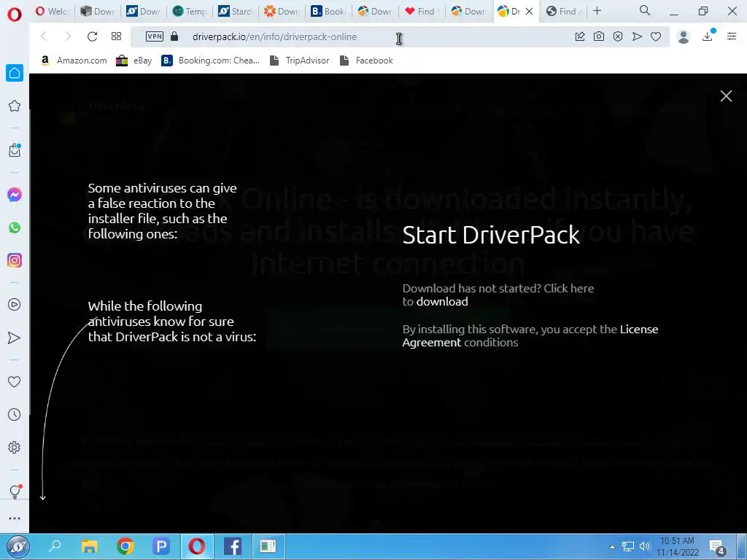Close the Start DriverPack overlay
747x560 pixels.
coord(726,96)
